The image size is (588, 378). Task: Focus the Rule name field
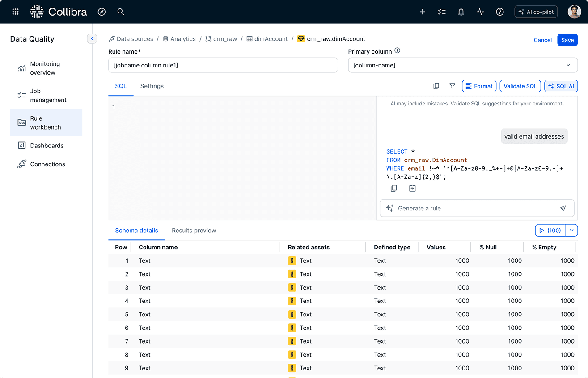223,65
